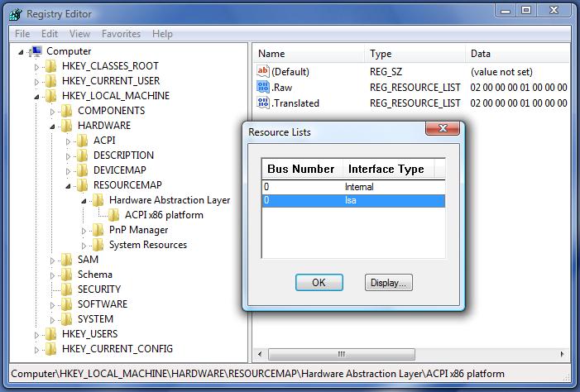
Task: Select the .Translated value name
Action: coord(295,103)
